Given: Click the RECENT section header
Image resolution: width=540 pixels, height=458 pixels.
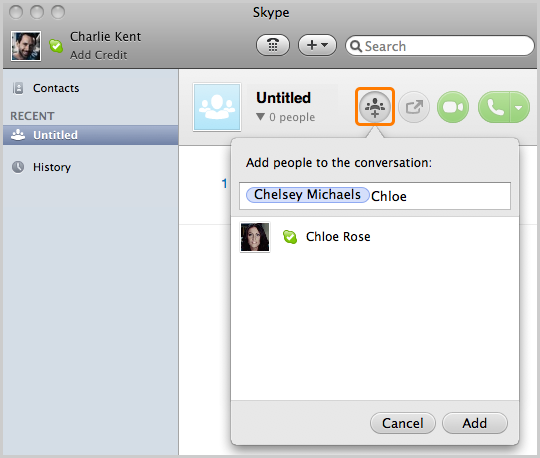Looking at the screenshot, I should click(32, 116).
